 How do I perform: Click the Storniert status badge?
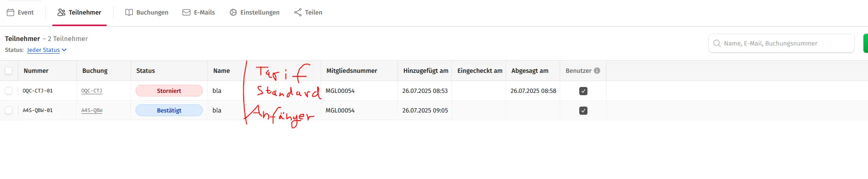coord(169,91)
